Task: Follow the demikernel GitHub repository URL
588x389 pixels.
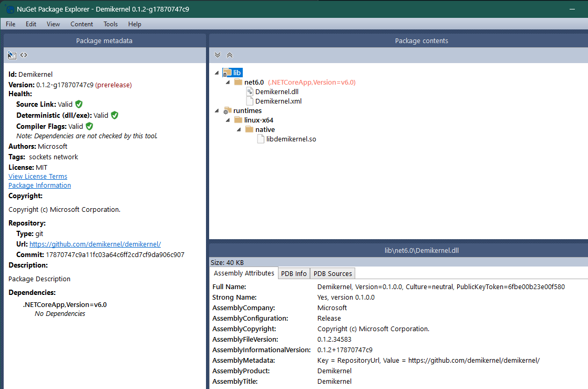Action: pyautogui.click(x=95, y=243)
